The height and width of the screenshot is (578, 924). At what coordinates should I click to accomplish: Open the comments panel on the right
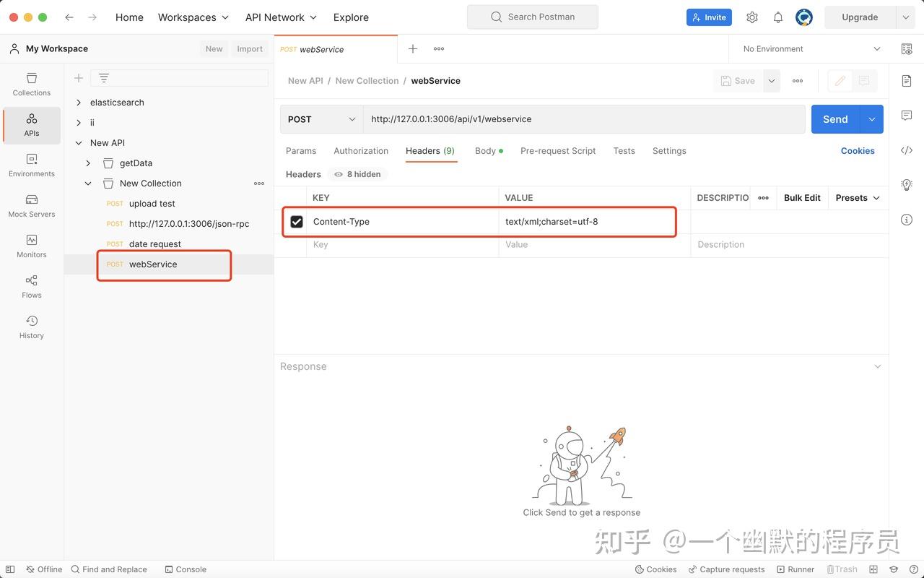pyautogui.click(x=907, y=115)
